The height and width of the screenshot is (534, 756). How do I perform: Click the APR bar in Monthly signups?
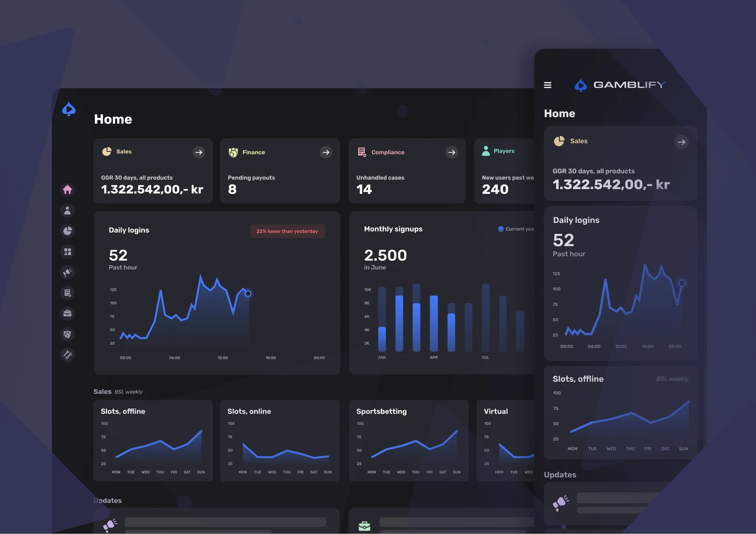pos(434,323)
